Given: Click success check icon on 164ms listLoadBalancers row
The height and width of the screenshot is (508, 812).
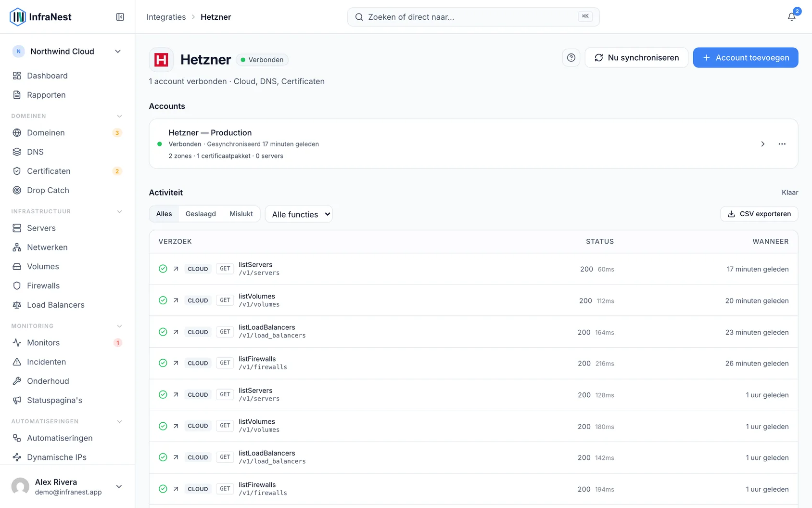Looking at the screenshot, I should click(x=163, y=332).
